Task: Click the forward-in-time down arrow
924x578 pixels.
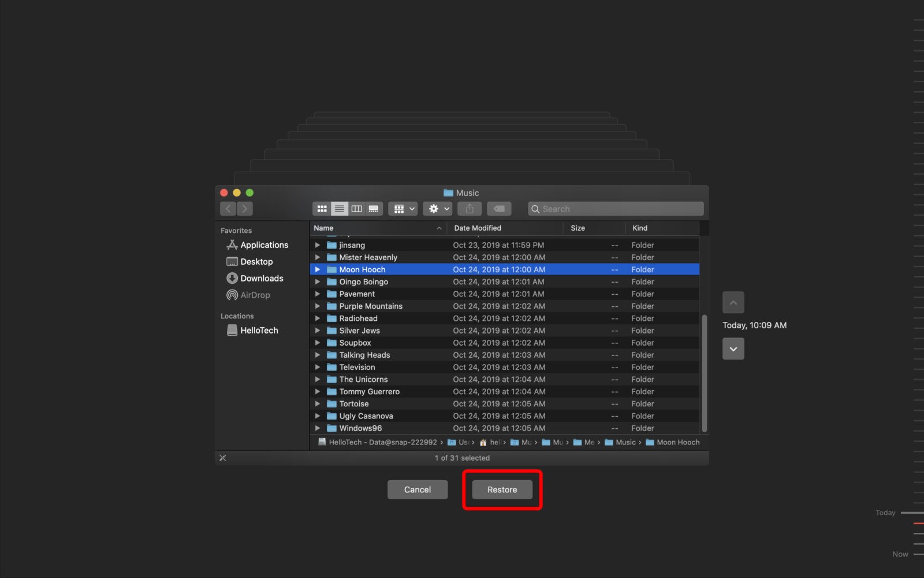Action: pos(733,349)
